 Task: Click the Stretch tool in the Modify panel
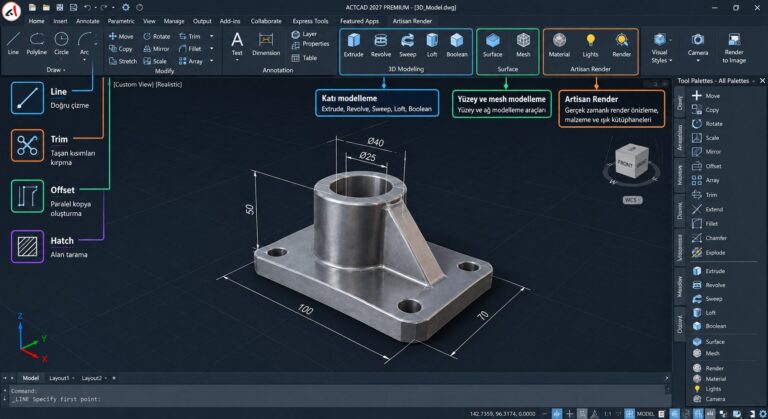pos(122,61)
